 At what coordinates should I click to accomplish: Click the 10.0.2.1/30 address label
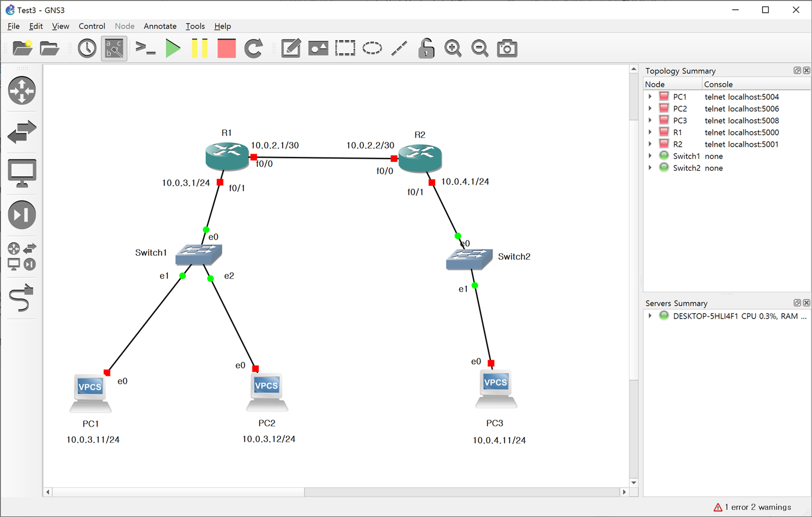[x=275, y=145]
